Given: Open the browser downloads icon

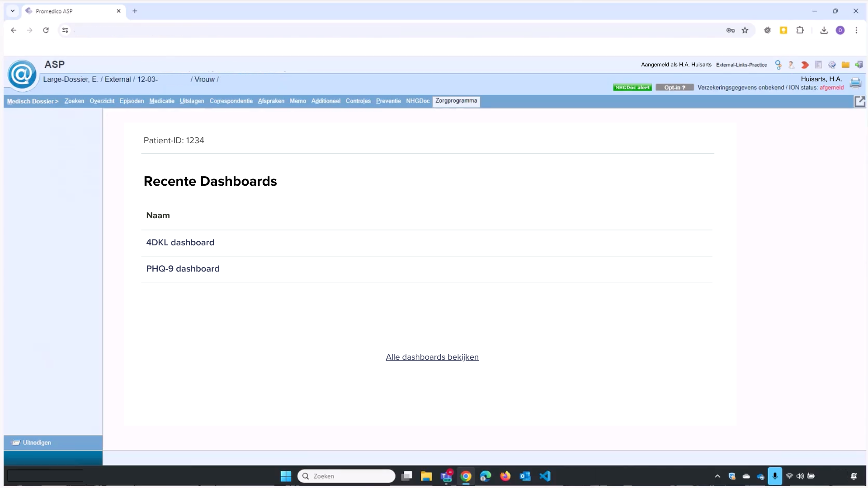Looking at the screenshot, I should [824, 30].
